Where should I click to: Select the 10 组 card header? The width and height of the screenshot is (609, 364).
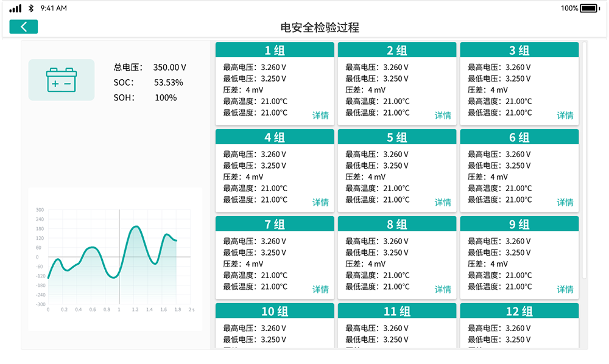click(x=275, y=311)
